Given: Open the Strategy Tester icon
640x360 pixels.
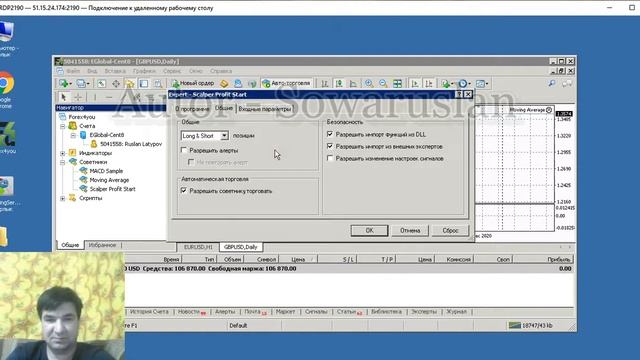Looking at the screenshot, I should coord(158,84).
